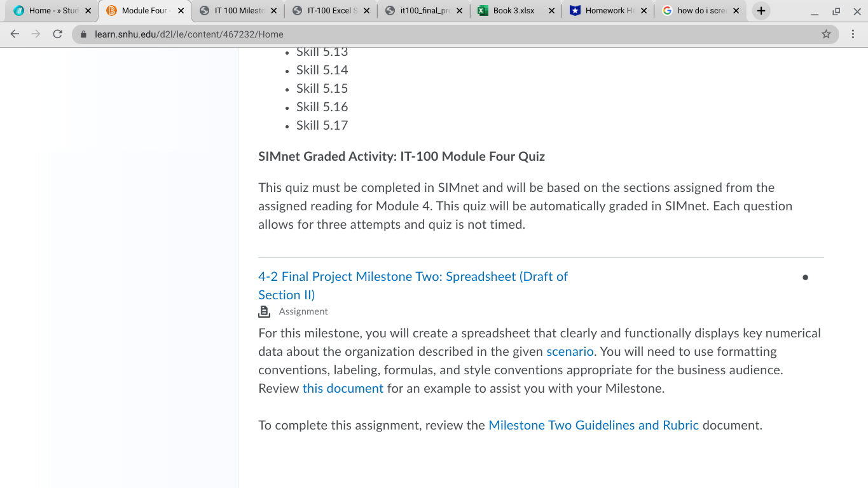Close the Book 3.xlsx tab

coord(551,11)
